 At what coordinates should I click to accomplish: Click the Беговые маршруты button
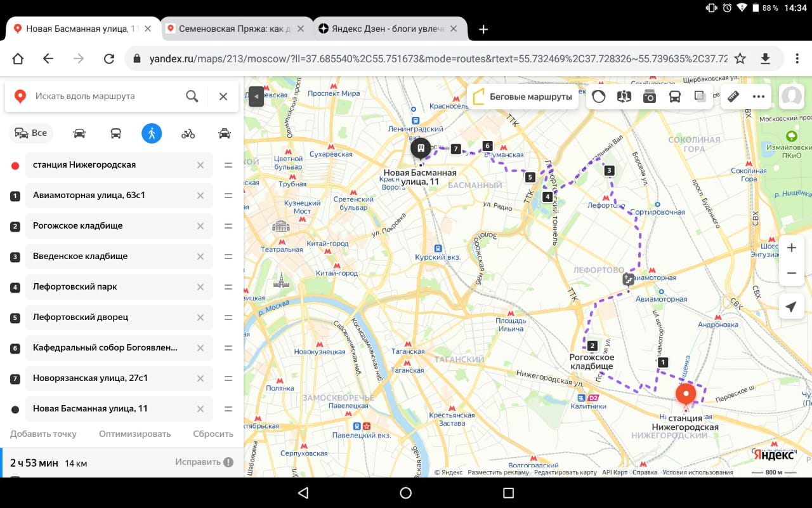point(523,97)
